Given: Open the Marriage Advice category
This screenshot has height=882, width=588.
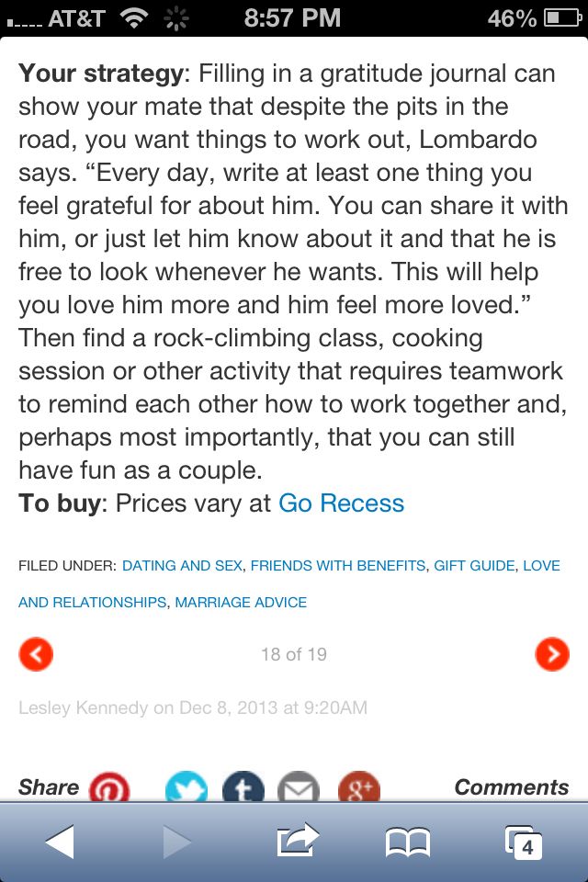Looking at the screenshot, I should pos(241,603).
